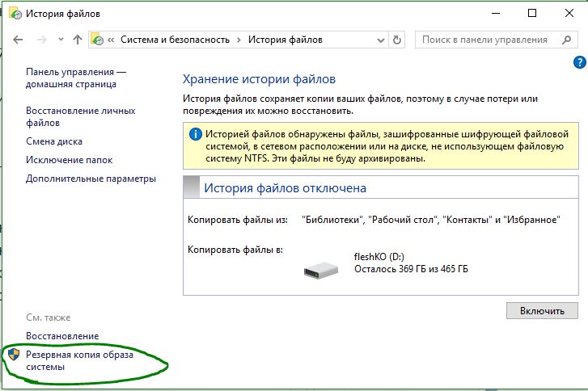
Task: Click the double chevron before 'Система и безопасность'
Action: (111, 40)
